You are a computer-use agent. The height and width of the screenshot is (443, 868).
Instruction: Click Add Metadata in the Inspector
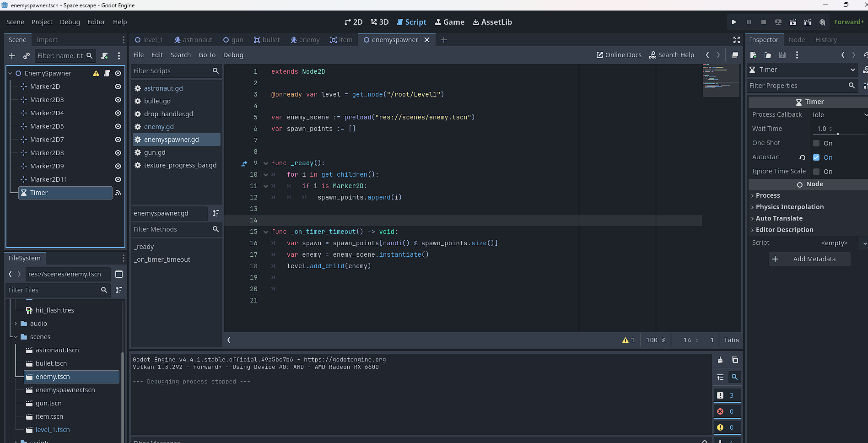click(809, 259)
